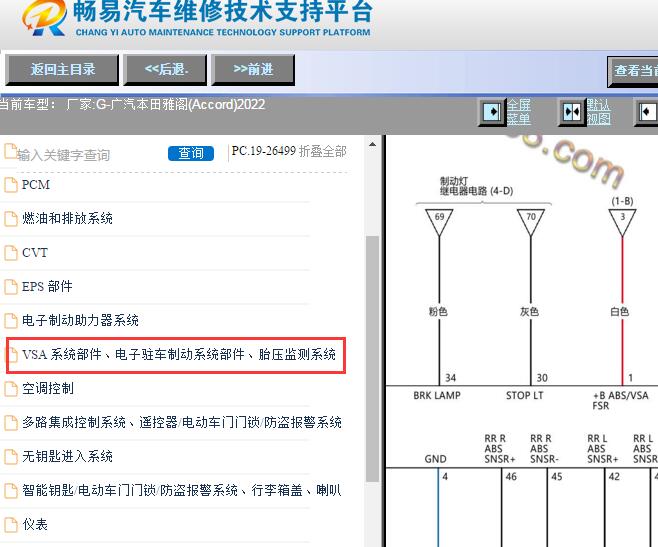Click the PC.19-26499 code text
This screenshot has height=547, width=658.
tap(264, 151)
